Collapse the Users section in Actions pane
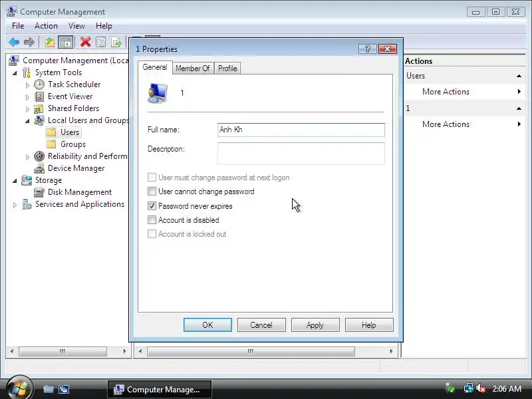This screenshot has width=532, height=399. coord(519,76)
